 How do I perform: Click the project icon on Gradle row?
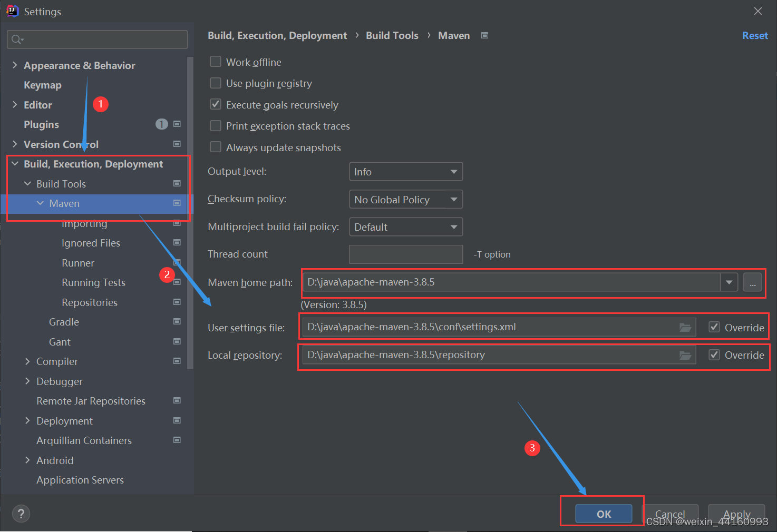tap(177, 321)
